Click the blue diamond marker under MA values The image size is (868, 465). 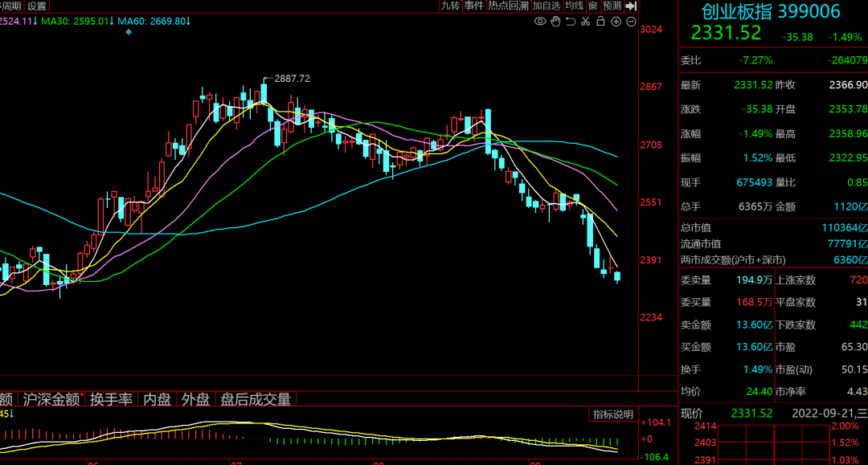[128, 31]
